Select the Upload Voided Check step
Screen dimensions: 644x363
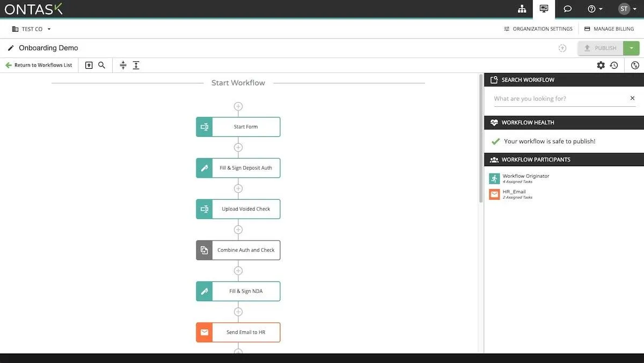click(238, 209)
